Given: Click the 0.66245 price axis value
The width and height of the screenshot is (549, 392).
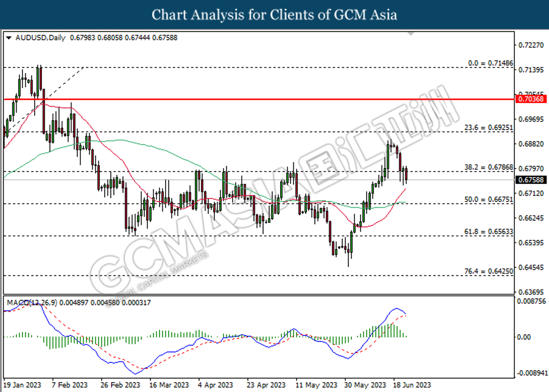Looking at the screenshot, I should click(531, 218).
